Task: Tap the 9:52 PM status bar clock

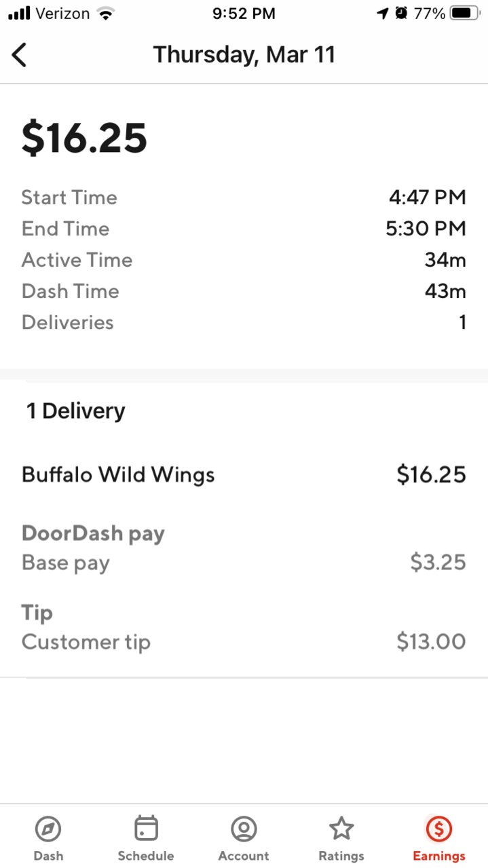Action: [244, 13]
